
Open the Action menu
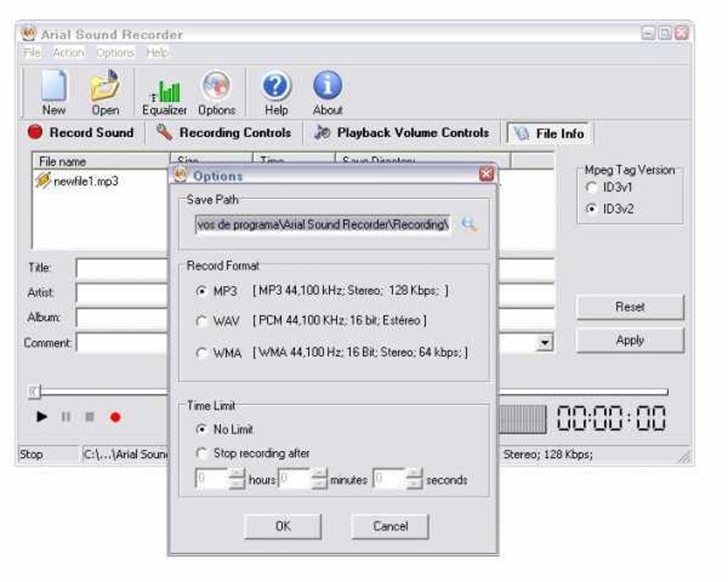coord(69,53)
